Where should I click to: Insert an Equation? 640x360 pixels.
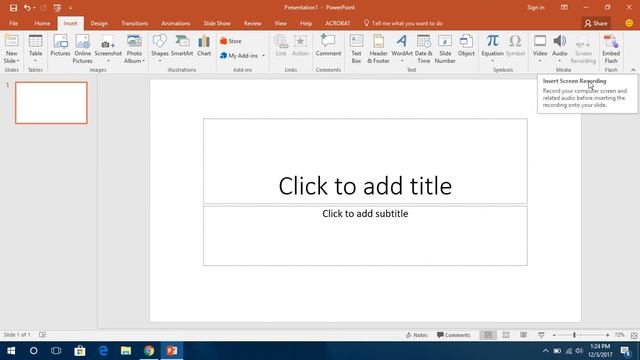tap(492, 49)
